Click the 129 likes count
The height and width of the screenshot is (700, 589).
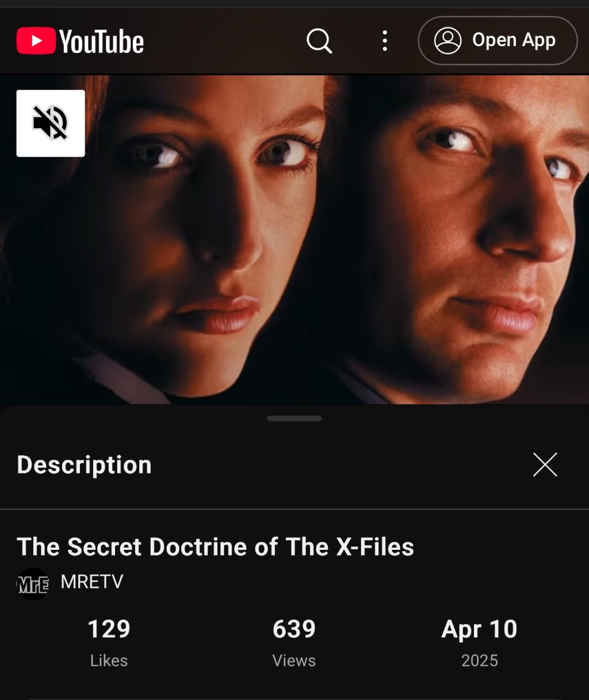(x=109, y=629)
